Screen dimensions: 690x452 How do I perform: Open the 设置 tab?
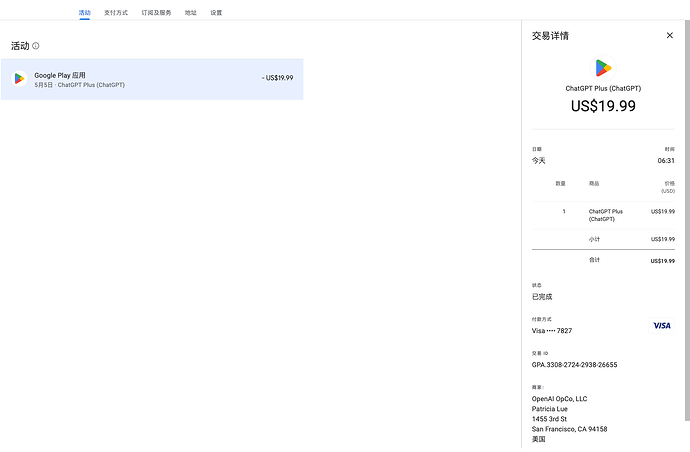[216, 13]
